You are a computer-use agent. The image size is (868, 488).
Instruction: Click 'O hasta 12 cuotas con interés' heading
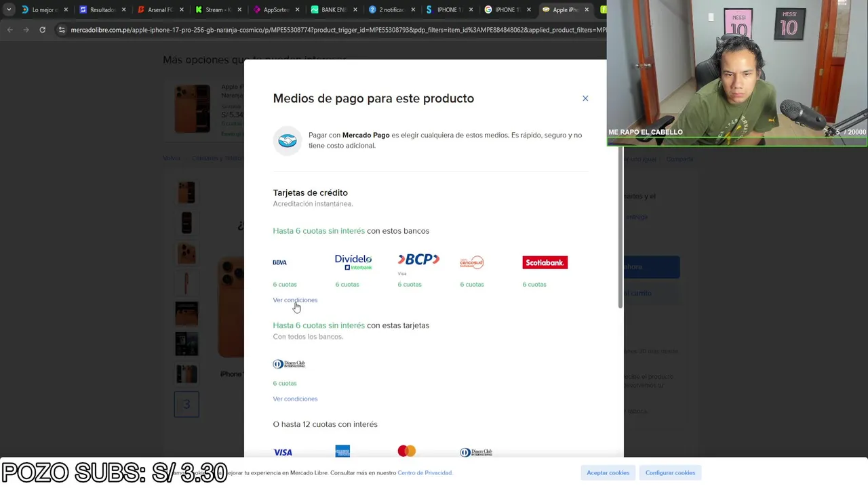[x=325, y=424]
